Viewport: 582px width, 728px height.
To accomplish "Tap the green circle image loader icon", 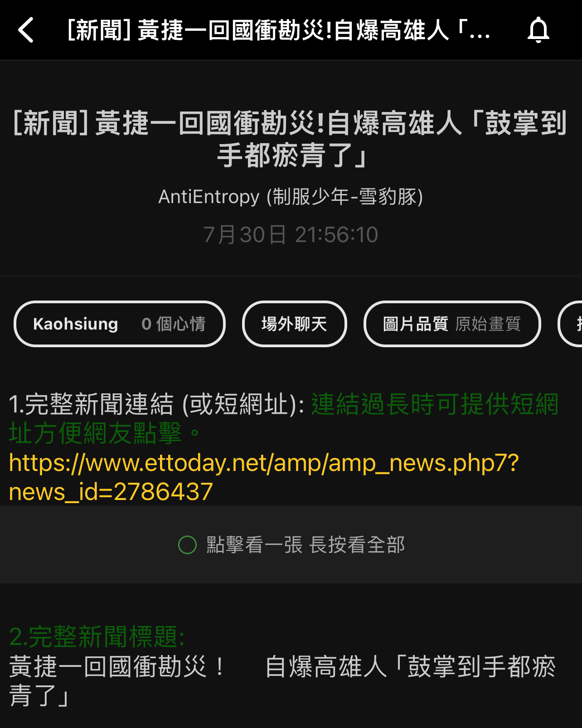I will click(187, 545).
